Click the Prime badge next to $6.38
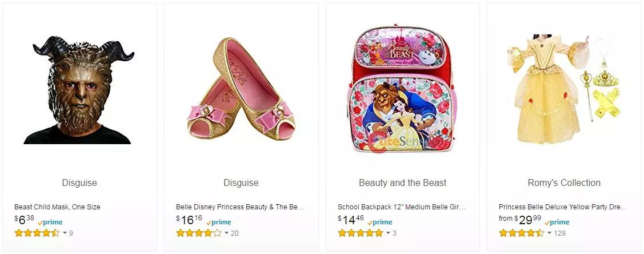 50,222
